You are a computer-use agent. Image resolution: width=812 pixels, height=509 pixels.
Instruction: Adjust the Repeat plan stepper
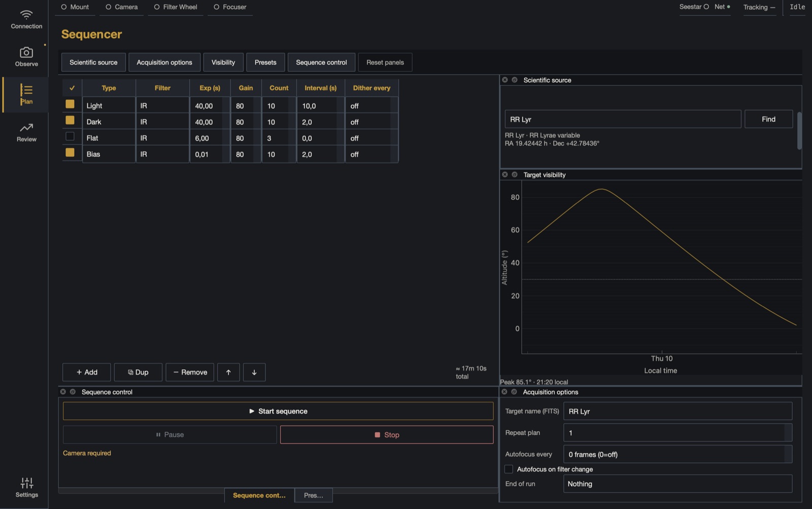[x=788, y=433]
